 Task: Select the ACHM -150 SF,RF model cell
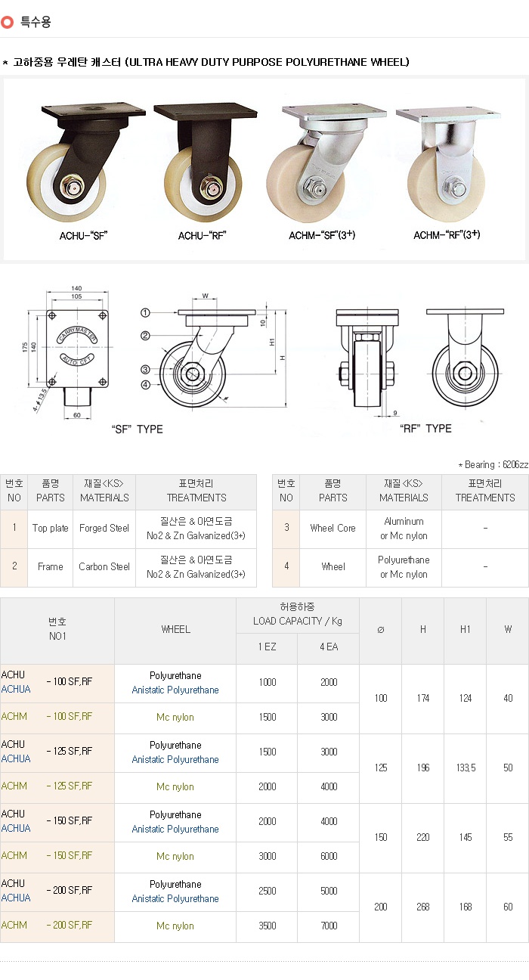57,856
